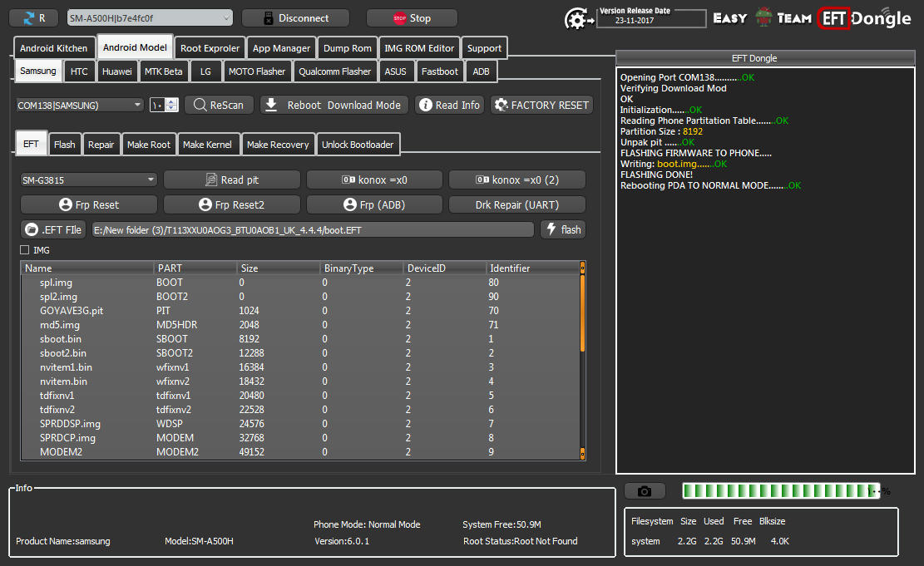
Task: Switch to the Flash sub-tab
Action: (x=64, y=145)
